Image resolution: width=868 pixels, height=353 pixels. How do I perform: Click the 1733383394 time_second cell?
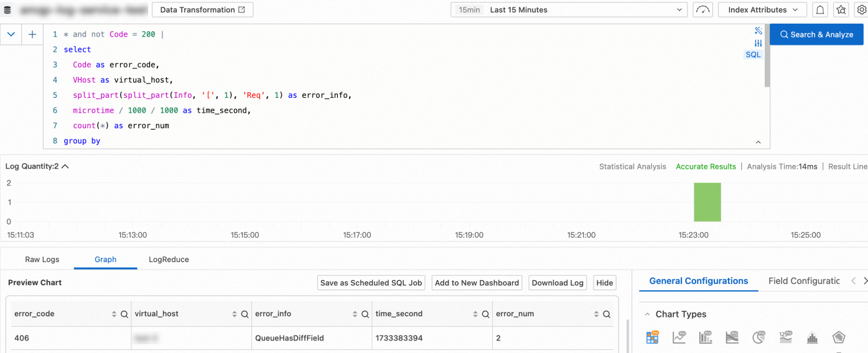tap(431, 338)
